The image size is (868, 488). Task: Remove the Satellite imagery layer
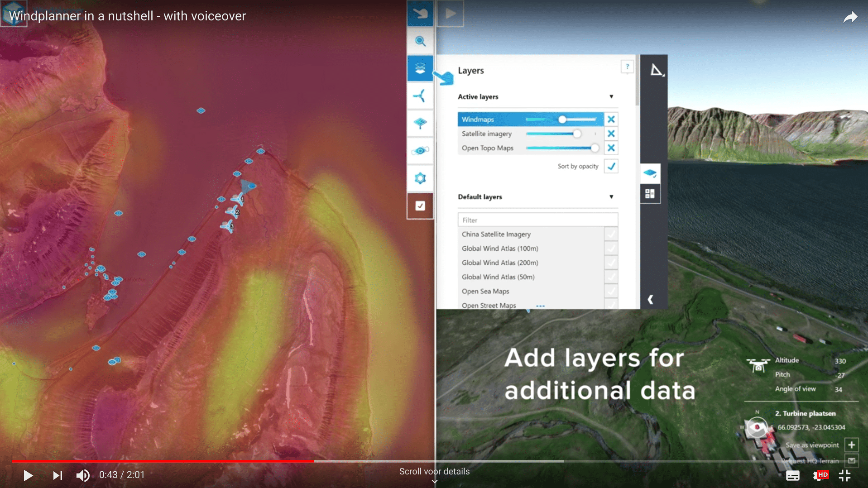tap(611, 134)
